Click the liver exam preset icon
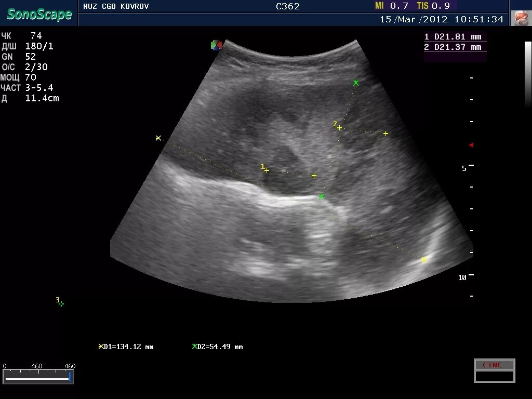Screen dimensions: 532x399 click(522, 18)
